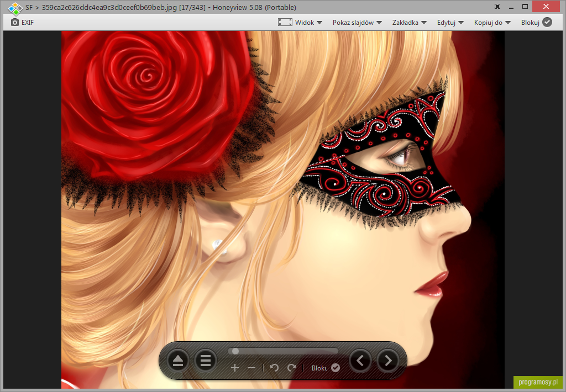The height and width of the screenshot is (392, 566).
Task: Go to the previous image
Action: click(360, 361)
